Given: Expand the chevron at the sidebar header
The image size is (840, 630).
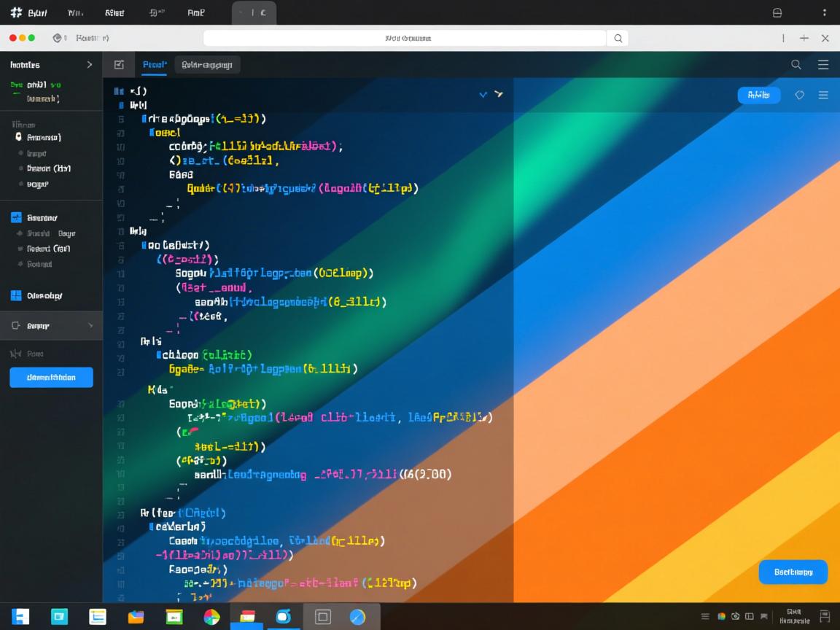Looking at the screenshot, I should (90, 65).
